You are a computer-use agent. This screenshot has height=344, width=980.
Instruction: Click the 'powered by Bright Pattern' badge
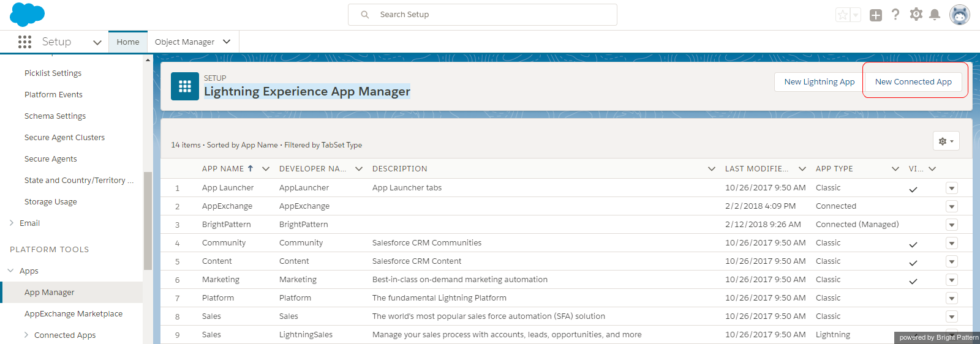938,337
